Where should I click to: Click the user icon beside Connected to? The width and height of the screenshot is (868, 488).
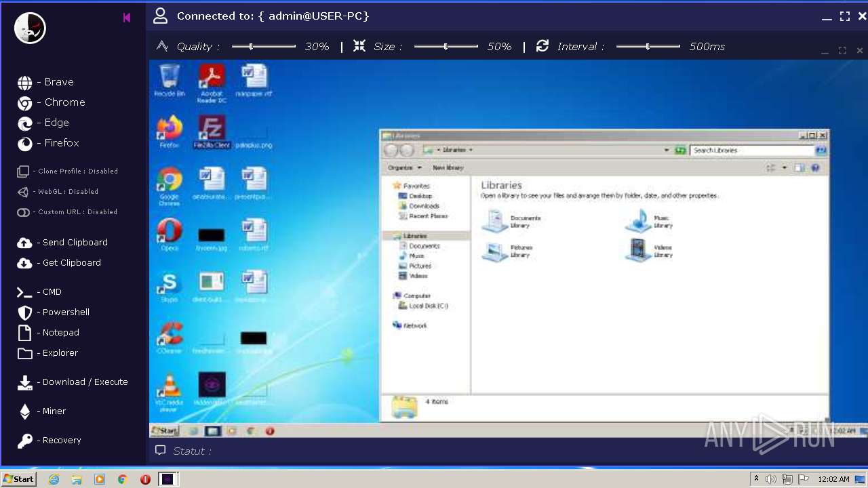pyautogui.click(x=160, y=16)
